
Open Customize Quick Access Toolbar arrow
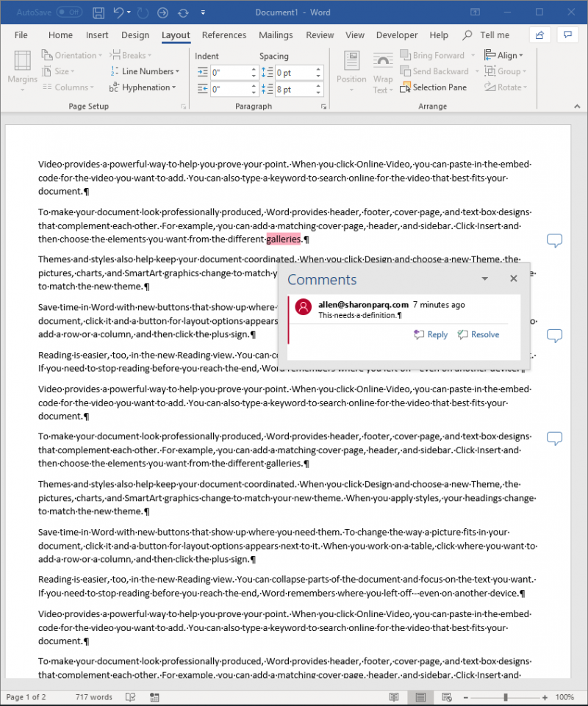tap(203, 12)
